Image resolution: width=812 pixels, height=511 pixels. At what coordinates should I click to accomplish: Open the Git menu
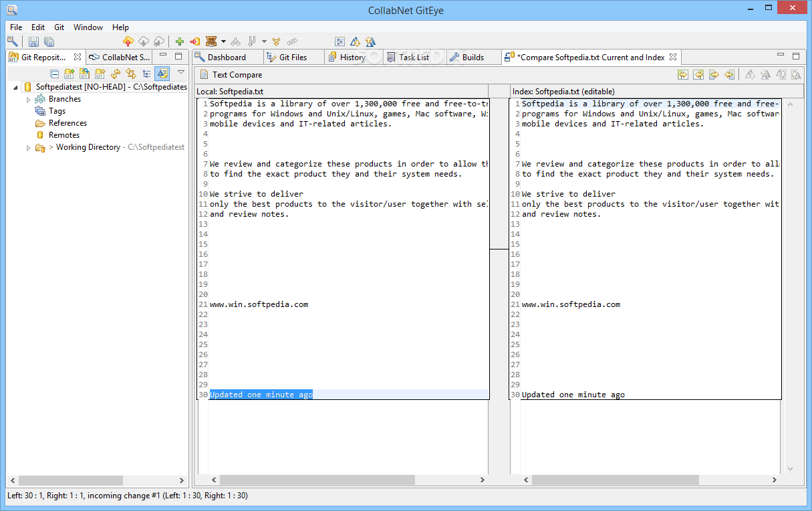pos(59,27)
